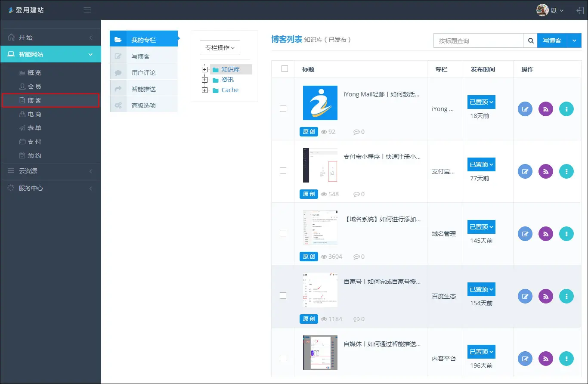The height and width of the screenshot is (384, 588).
Task: Open the 专栏操作 dropdown
Action: (x=220, y=48)
